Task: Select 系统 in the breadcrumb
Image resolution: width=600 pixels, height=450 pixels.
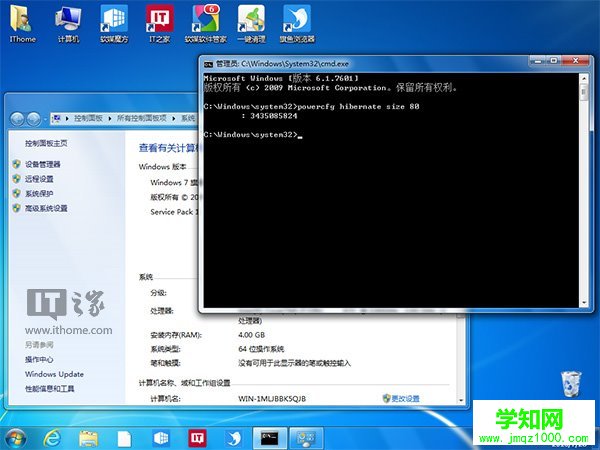Action: 188,118
